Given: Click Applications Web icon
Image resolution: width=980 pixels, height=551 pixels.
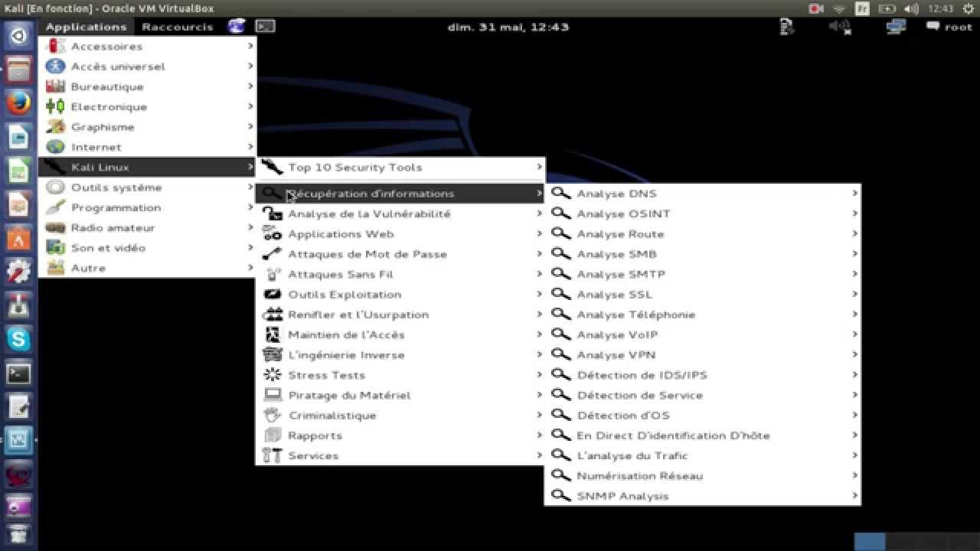Looking at the screenshot, I should (273, 234).
